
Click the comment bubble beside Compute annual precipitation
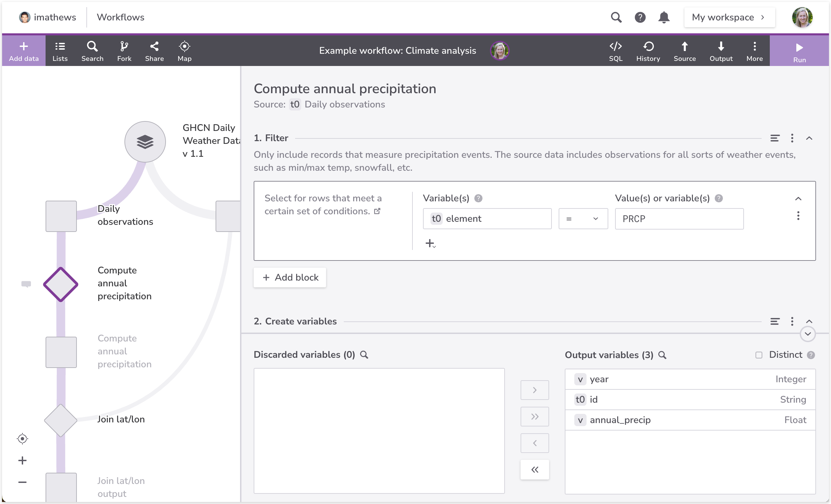(26, 284)
